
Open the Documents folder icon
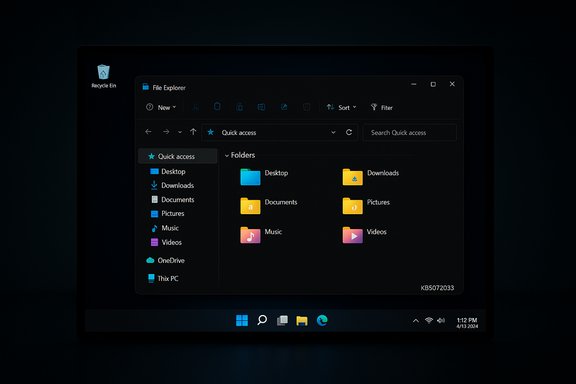coord(250,206)
